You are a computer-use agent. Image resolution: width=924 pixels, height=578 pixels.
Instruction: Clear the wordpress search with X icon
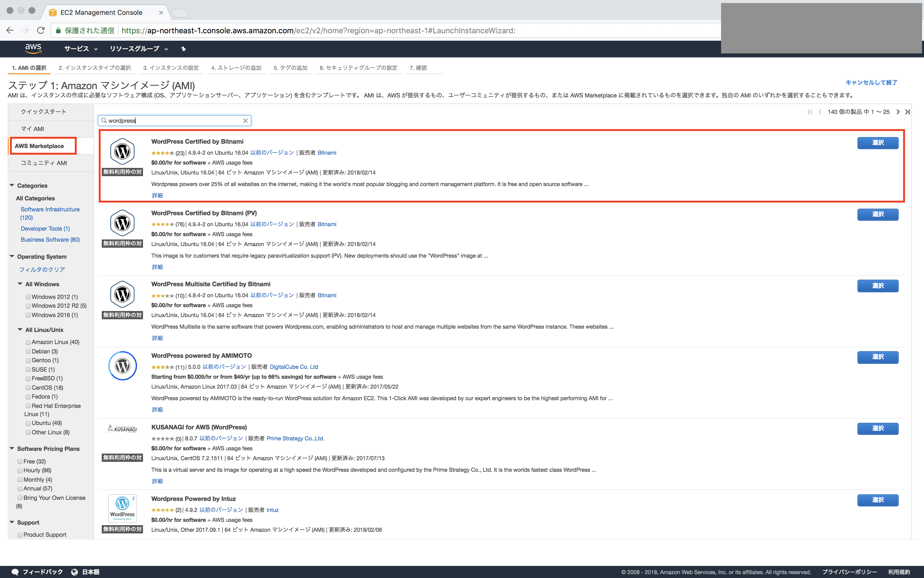(245, 121)
